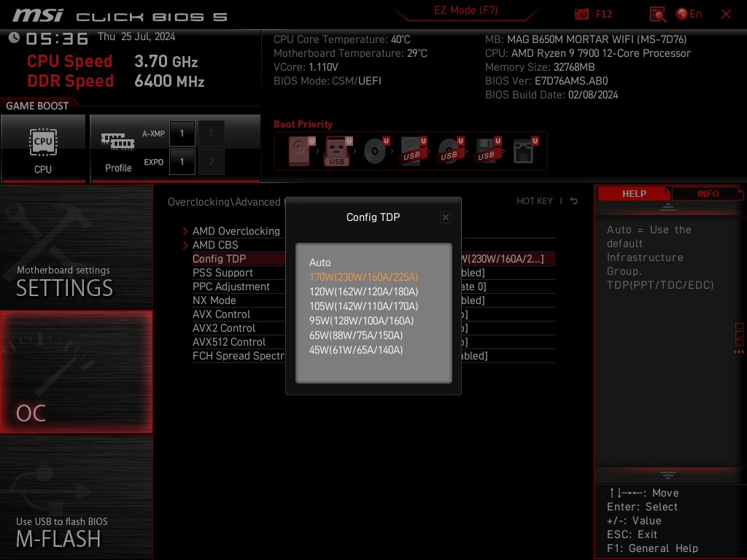Image resolution: width=747 pixels, height=560 pixels.
Task: Change language with the En globe icon
Action: 689,14
